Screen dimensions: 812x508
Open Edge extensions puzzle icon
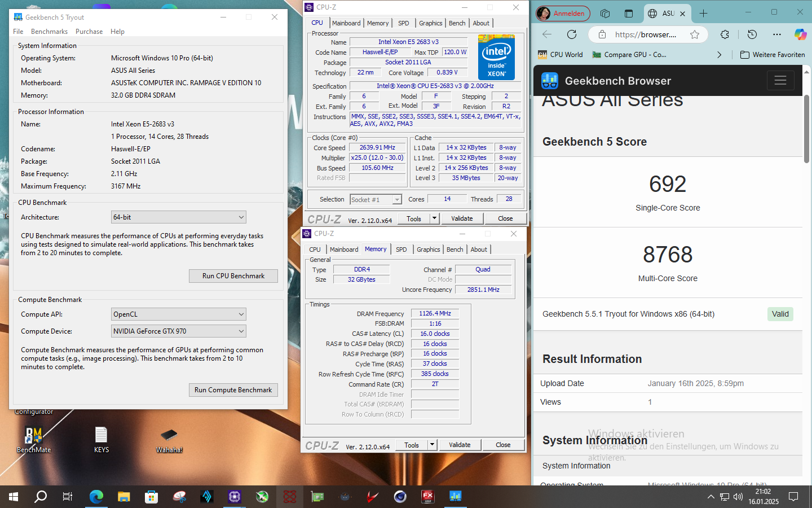[x=725, y=34]
